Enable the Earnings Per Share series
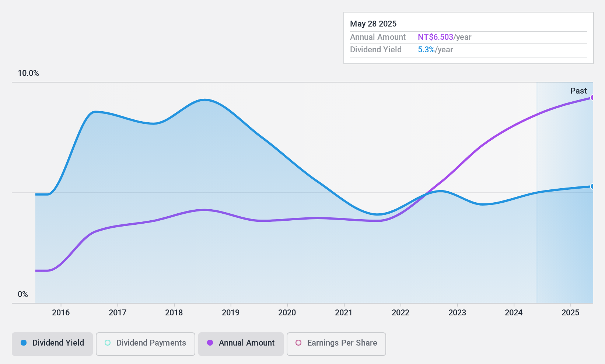This screenshot has width=605, height=364. 336,344
